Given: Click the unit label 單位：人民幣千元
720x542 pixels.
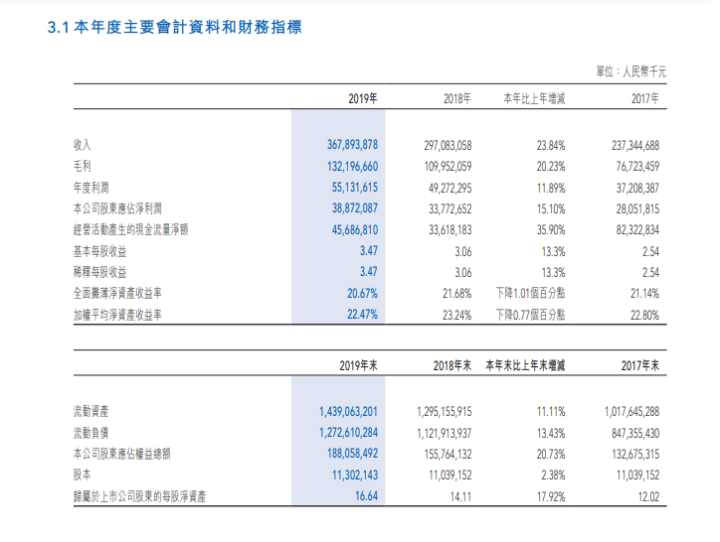Looking at the screenshot, I should [631, 72].
